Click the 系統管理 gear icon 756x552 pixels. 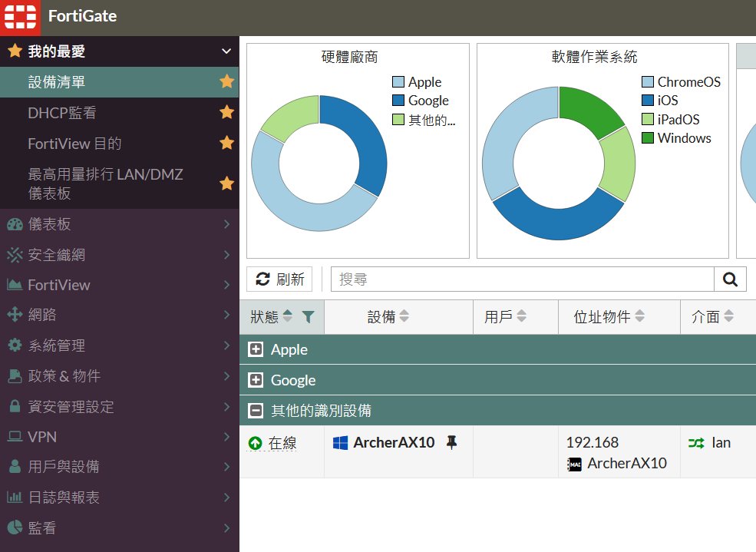pos(15,345)
